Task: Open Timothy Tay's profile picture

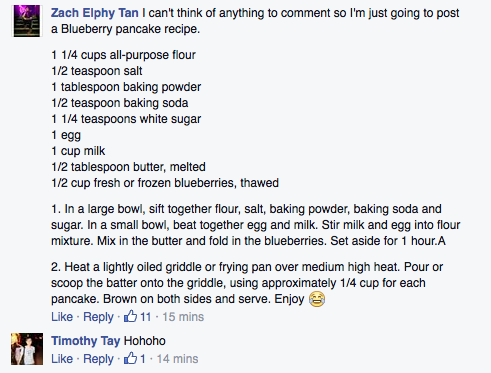Action: 27,349
